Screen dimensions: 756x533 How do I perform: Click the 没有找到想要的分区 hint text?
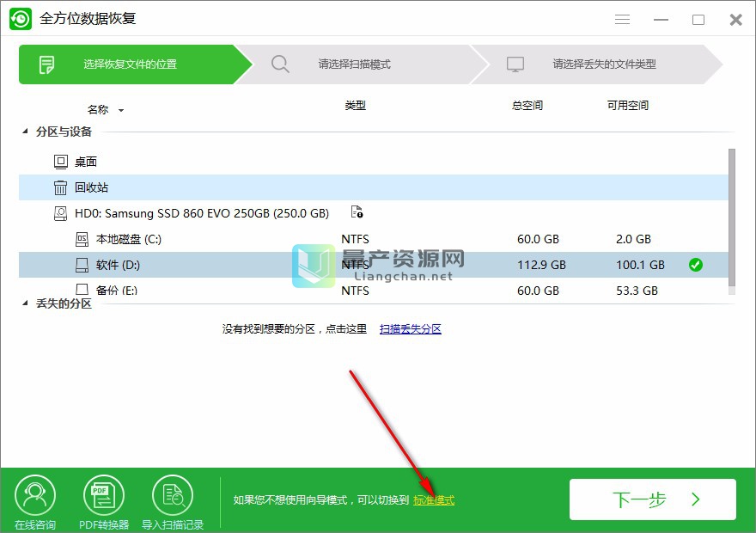coord(295,329)
